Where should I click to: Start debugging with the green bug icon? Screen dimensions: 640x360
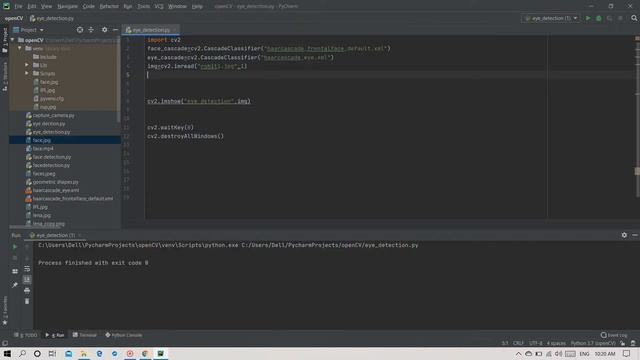pos(599,18)
